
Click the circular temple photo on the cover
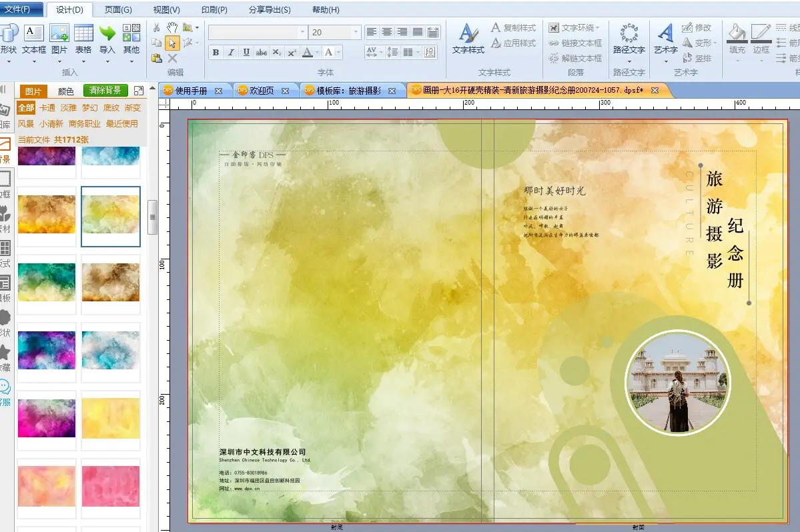[x=677, y=382]
